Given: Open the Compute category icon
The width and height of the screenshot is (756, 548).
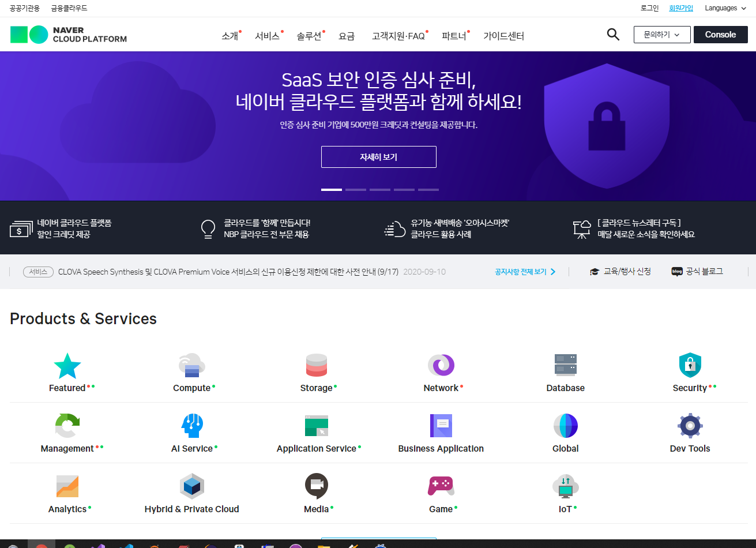Looking at the screenshot, I should (x=192, y=366).
